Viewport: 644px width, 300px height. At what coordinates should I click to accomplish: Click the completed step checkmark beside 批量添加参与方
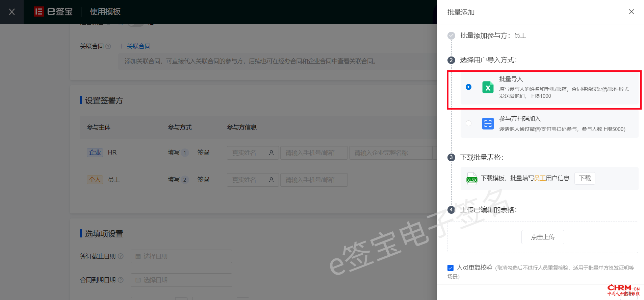click(x=451, y=36)
